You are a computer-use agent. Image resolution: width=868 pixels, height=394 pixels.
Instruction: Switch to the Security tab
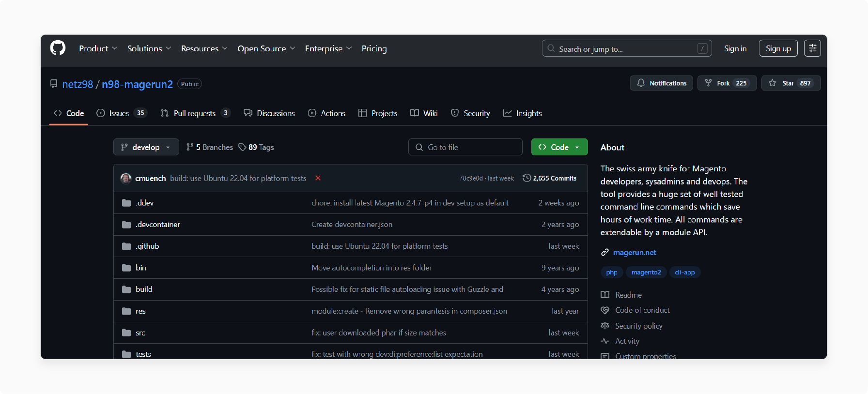tap(470, 113)
